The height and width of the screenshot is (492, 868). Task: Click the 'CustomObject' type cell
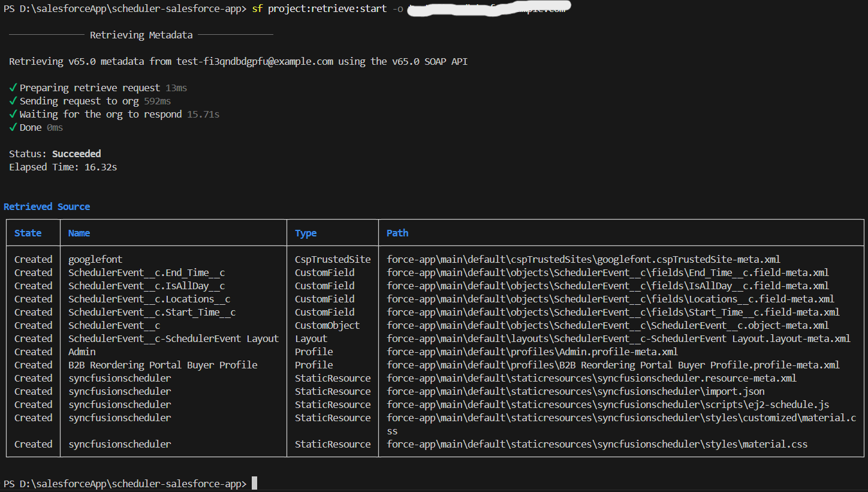pos(327,325)
